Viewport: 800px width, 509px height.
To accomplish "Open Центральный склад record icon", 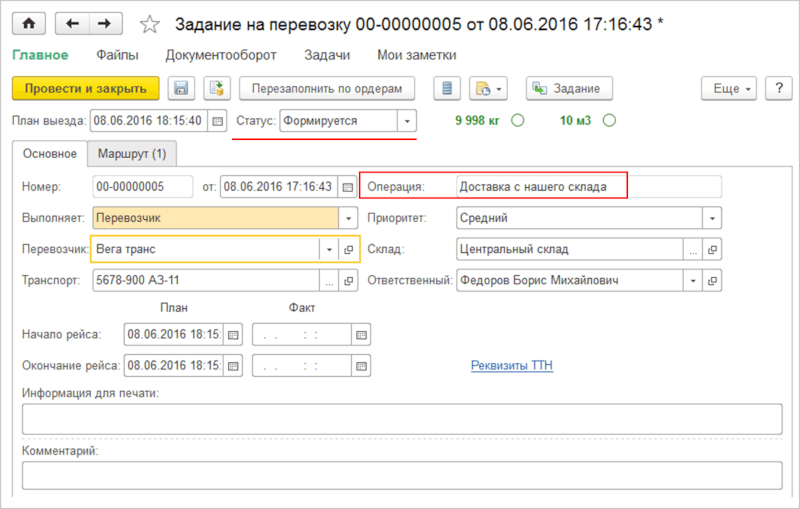I will pos(712,249).
